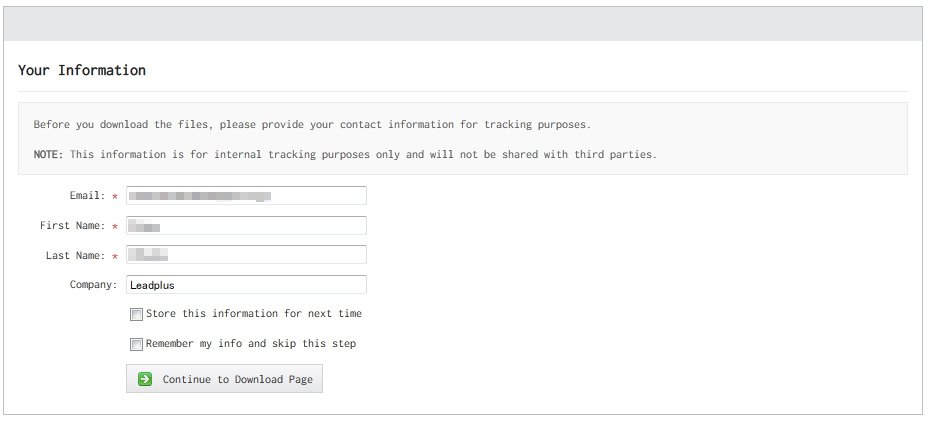Click inside the First Name text box

coord(246,226)
